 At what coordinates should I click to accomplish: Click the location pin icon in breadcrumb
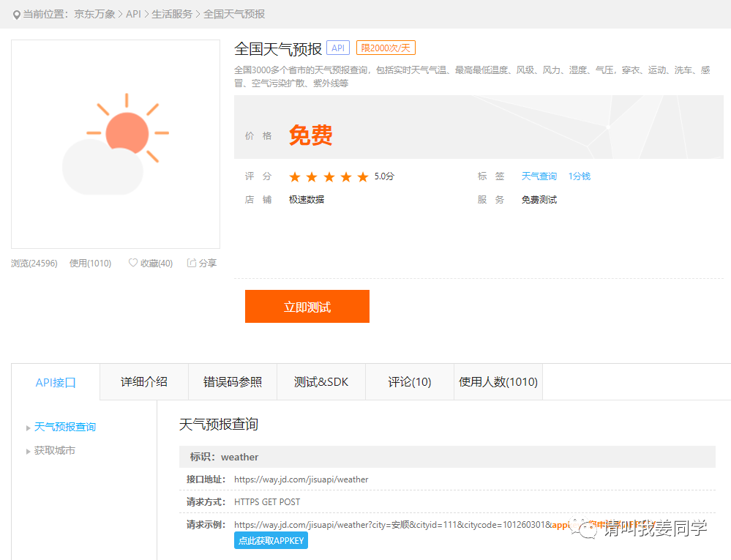click(x=16, y=15)
